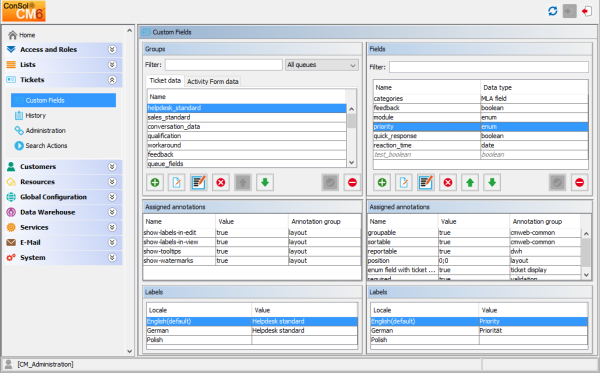Select the workaround group row
Screen dimensions: 600x373
247,145
